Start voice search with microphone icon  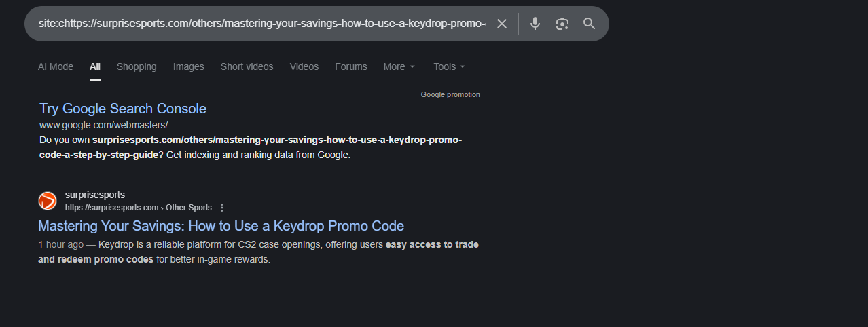[535, 24]
